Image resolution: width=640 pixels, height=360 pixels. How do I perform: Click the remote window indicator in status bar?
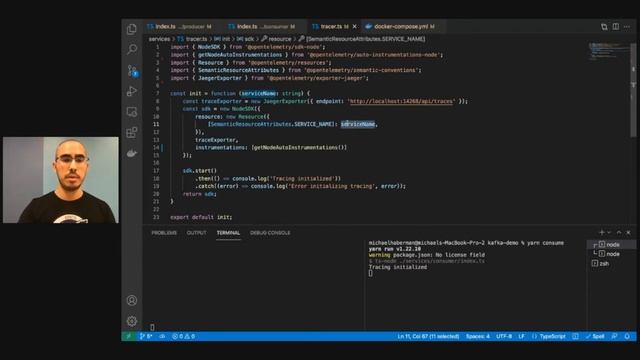click(128, 336)
